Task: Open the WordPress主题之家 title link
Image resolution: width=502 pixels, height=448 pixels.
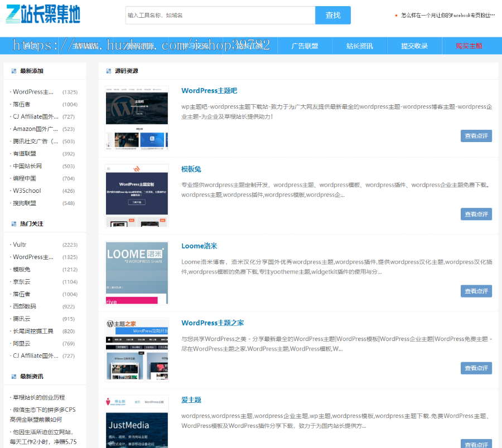Action: [213, 323]
